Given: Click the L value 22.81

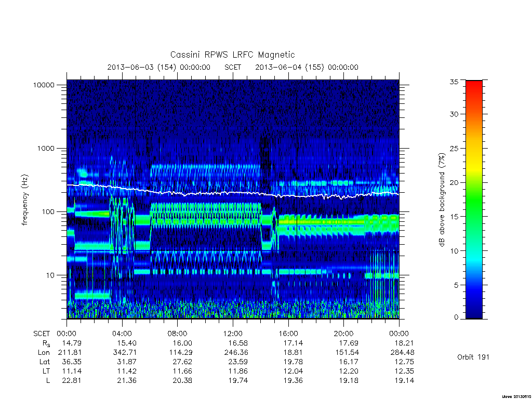Looking at the screenshot, I should [72, 381].
